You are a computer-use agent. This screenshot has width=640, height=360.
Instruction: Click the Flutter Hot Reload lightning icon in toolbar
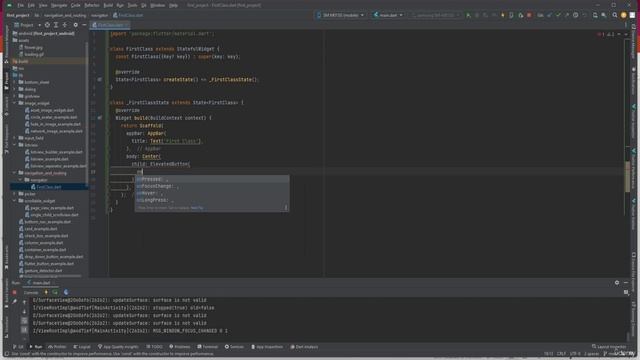(503, 15)
